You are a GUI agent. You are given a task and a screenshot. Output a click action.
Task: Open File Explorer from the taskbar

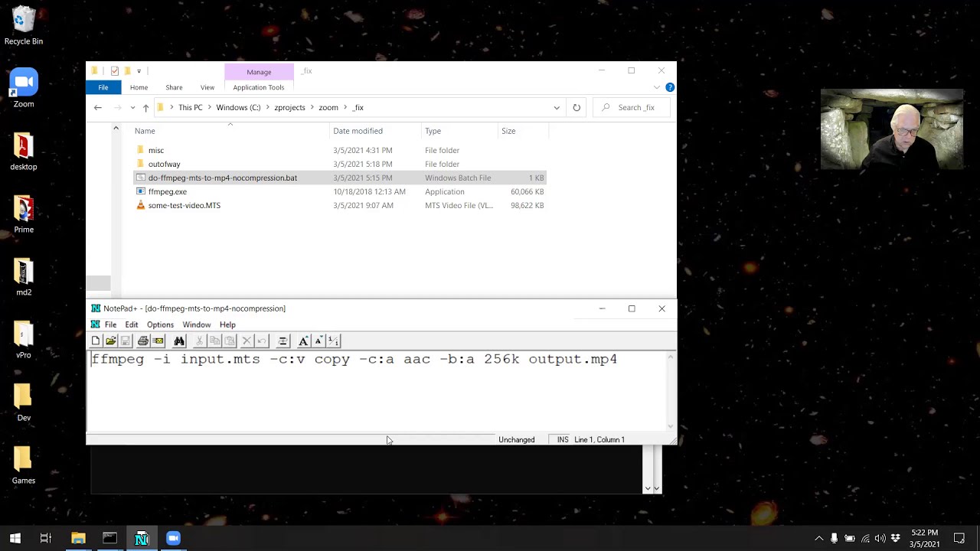click(78, 538)
